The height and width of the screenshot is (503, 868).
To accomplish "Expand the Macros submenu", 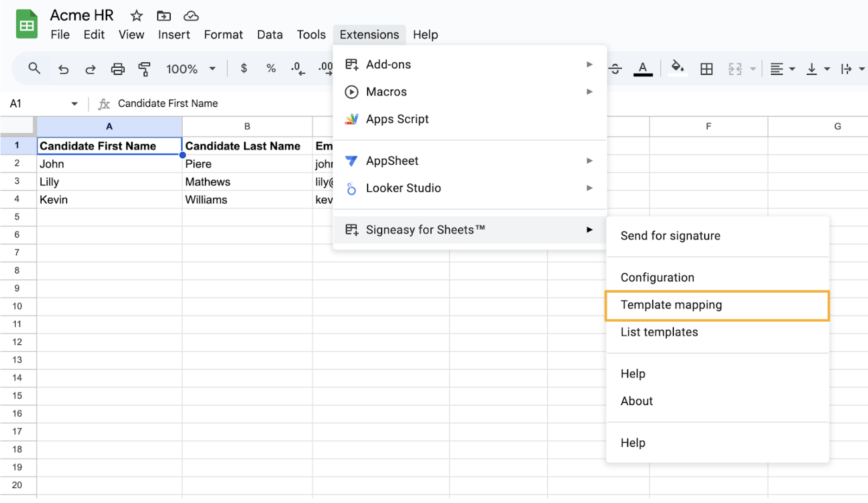I will 470,92.
